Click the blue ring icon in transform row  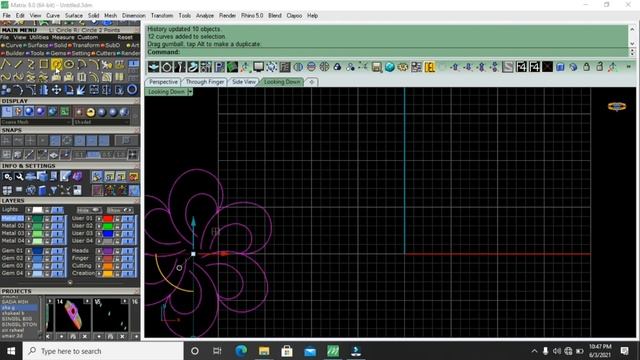pos(132,89)
